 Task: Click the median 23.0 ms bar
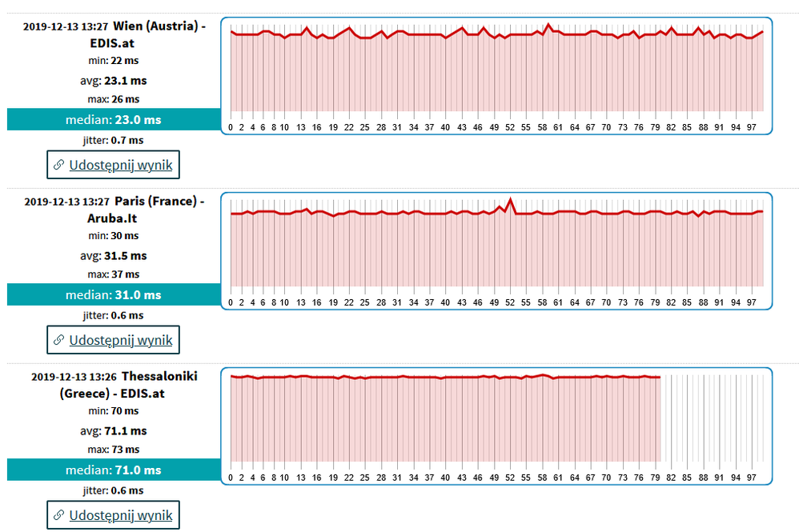pos(114,120)
